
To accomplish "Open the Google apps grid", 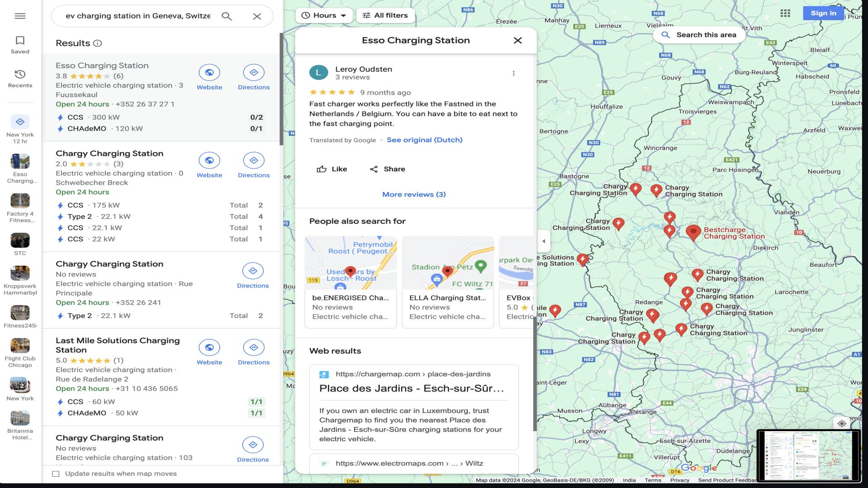I will pos(785,14).
